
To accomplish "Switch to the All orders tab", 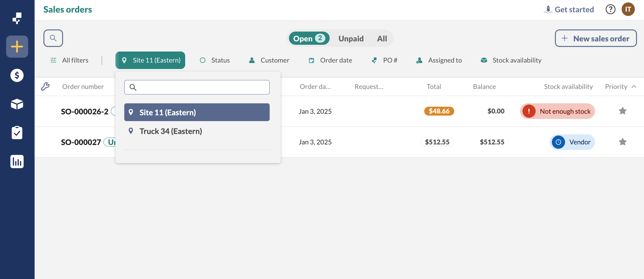I will click(382, 39).
